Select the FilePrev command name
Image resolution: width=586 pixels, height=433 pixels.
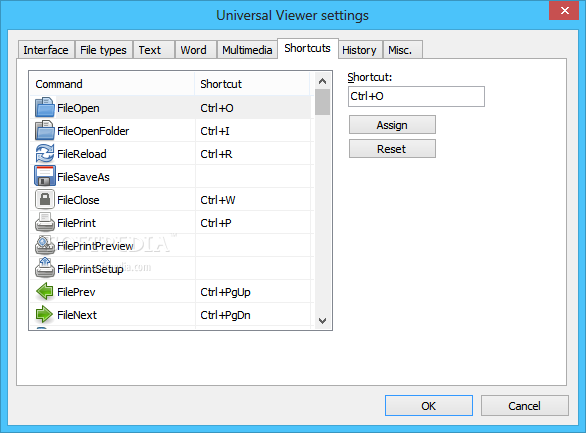coord(76,292)
